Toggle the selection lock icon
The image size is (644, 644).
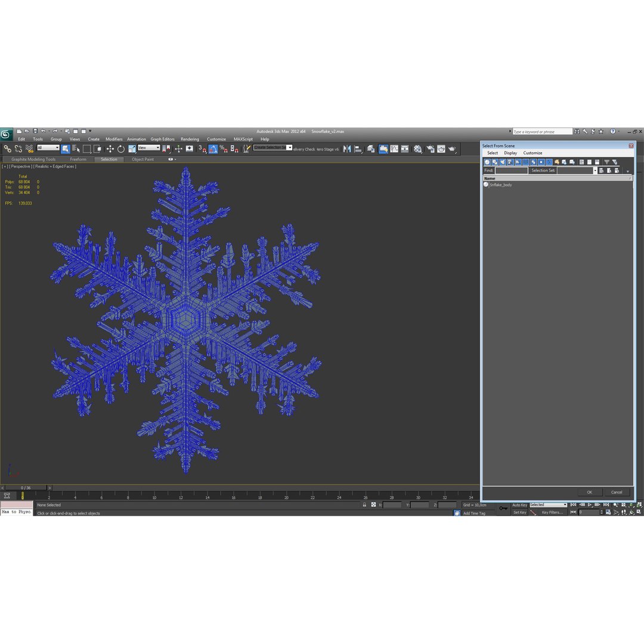click(x=364, y=505)
